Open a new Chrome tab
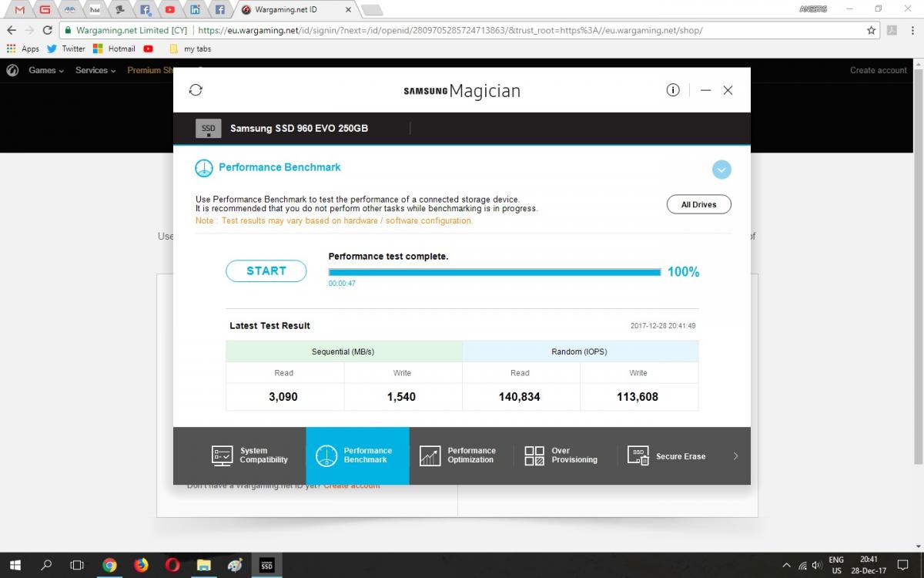The height and width of the screenshot is (578, 924). 372,10
